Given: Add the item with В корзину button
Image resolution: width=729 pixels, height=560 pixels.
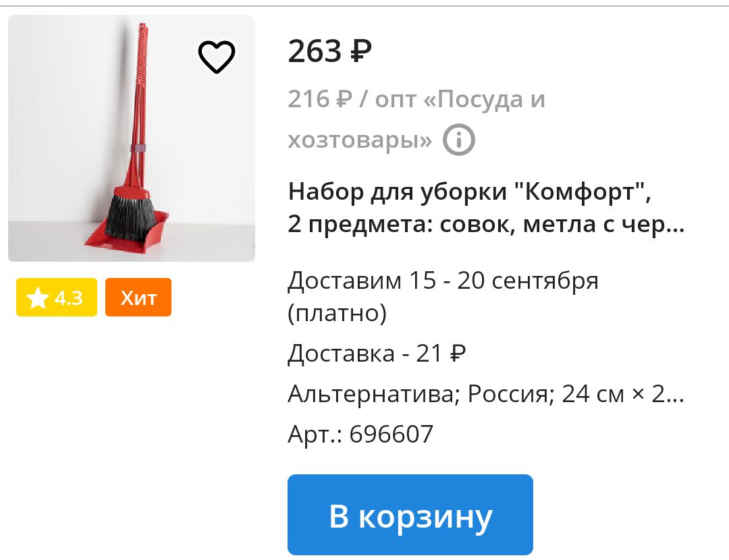Looking at the screenshot, I should click(x=410, y=515).
